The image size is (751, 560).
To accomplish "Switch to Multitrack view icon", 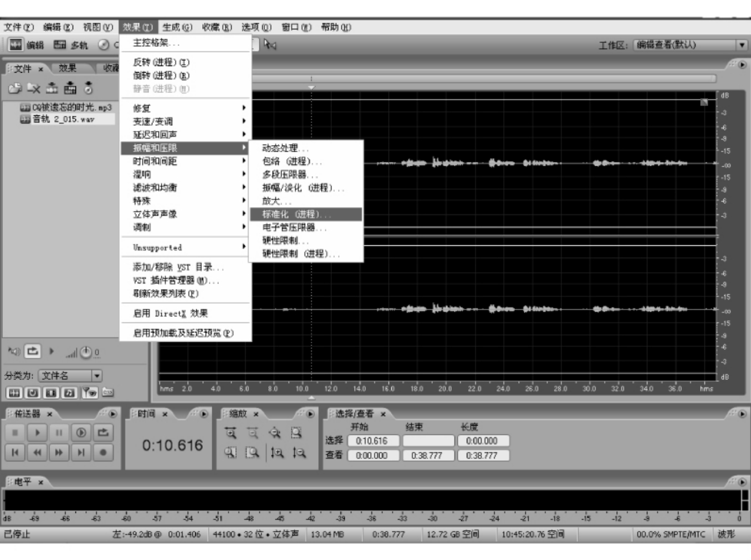I will pyautogui.click(x=60, y=44).
